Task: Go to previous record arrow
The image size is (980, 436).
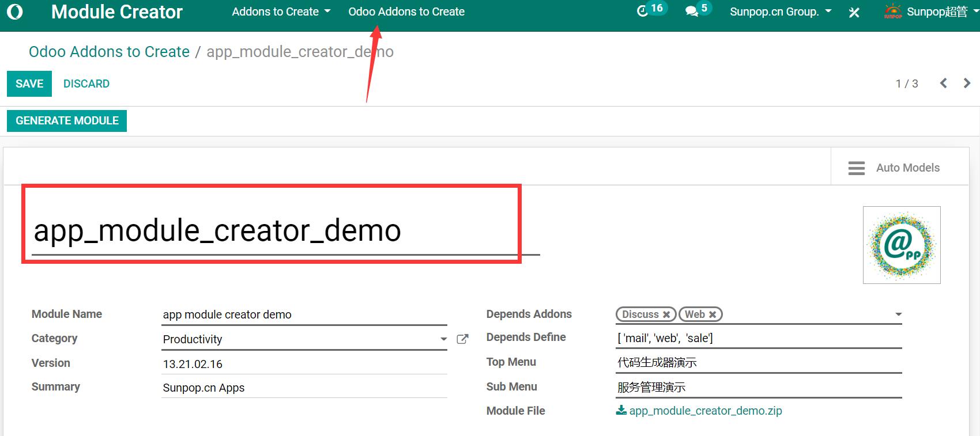Action: pyautogui.click(x=943, y=84)
